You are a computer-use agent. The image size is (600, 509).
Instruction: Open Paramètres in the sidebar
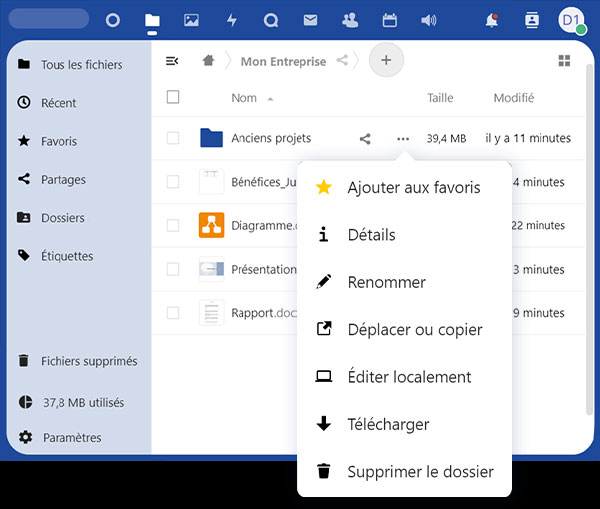tap(71, 438)
